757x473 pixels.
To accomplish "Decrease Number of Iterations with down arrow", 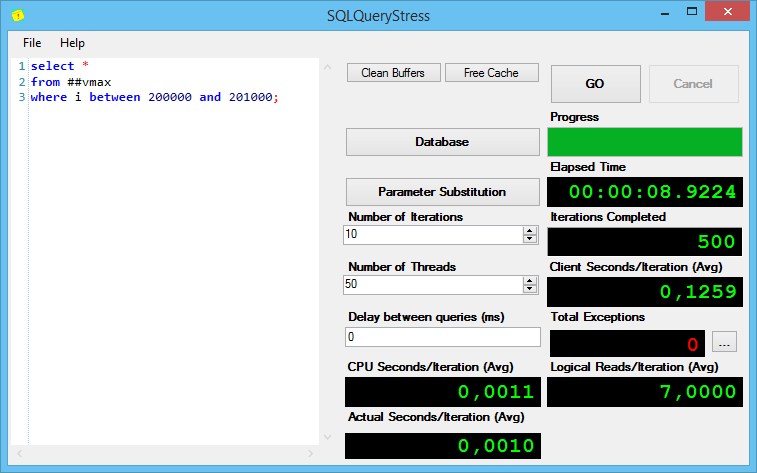I will [530, 239].
